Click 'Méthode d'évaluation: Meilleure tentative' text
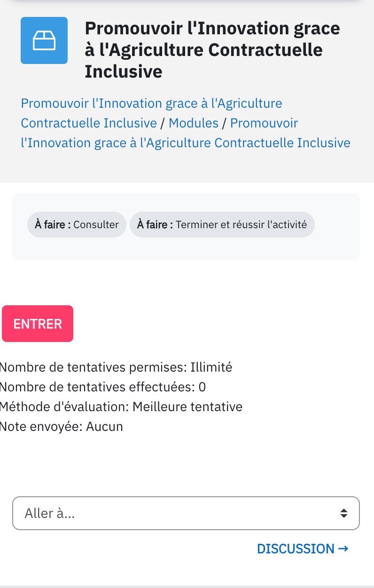Viewport: 374px width, 588px height. click(x=121, y=407)
